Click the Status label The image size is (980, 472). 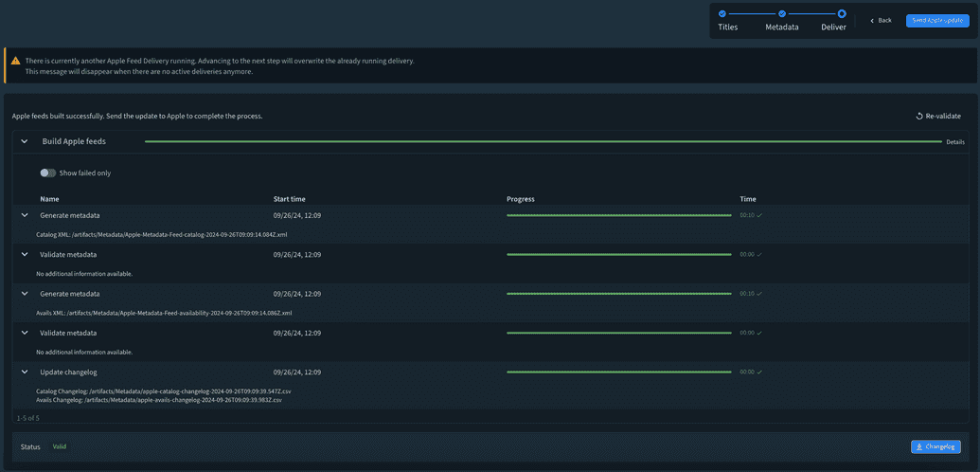[x=30, y=447]
